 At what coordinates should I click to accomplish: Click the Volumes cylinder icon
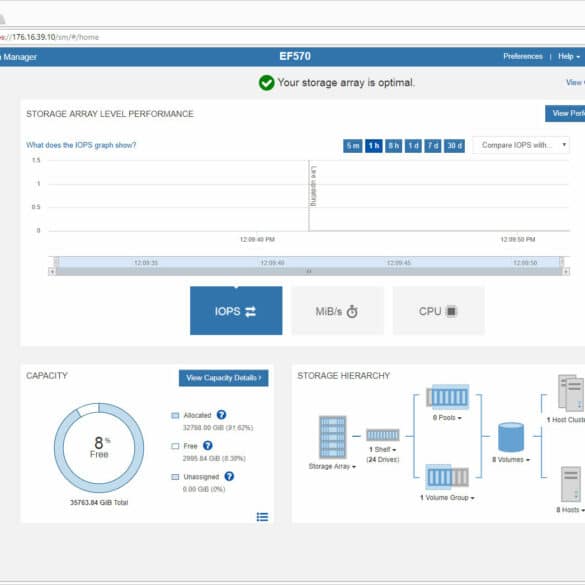[511, 437]
